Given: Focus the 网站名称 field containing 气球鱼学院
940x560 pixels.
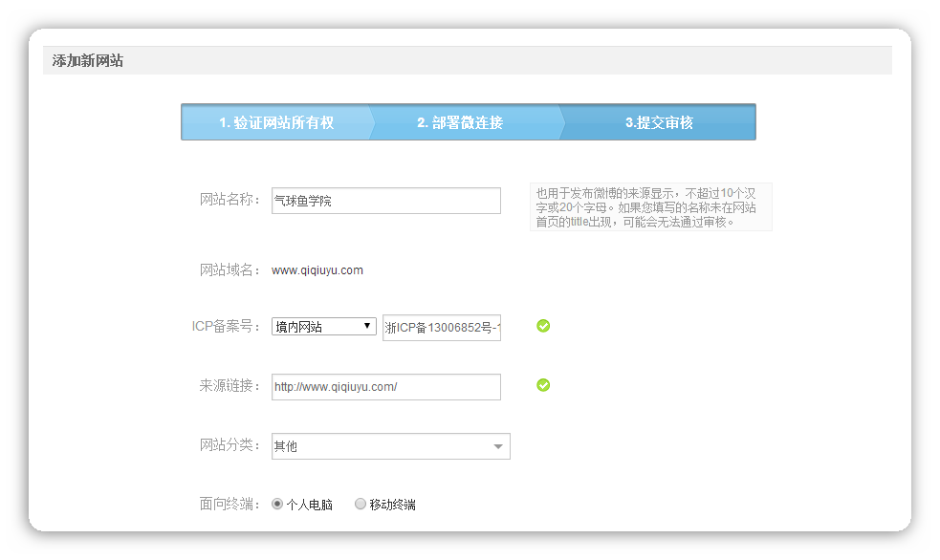Looking at the screenshot, I should 385,201.
